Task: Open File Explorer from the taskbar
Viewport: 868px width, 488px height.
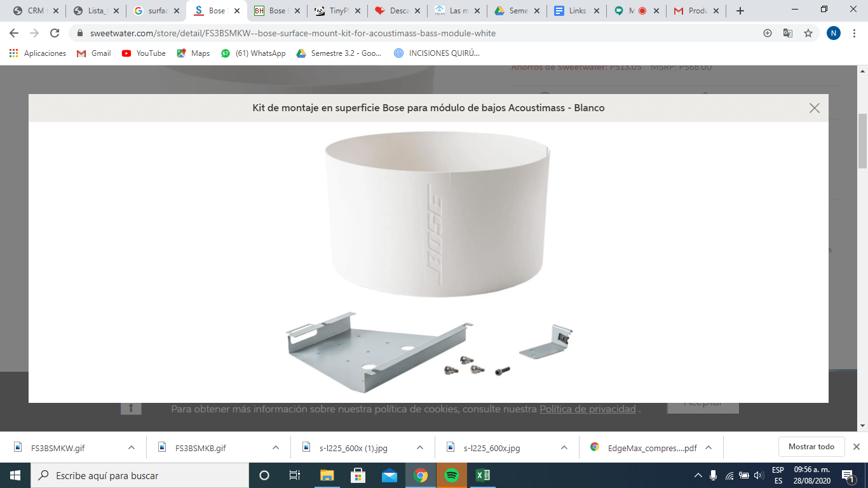Action: [327, 475]
